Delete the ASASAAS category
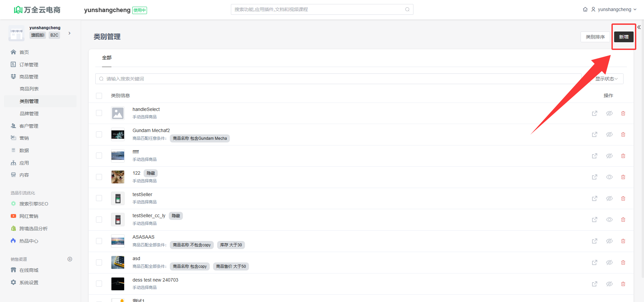The height and width of the screenshot is (302, 644). point(623,241)
